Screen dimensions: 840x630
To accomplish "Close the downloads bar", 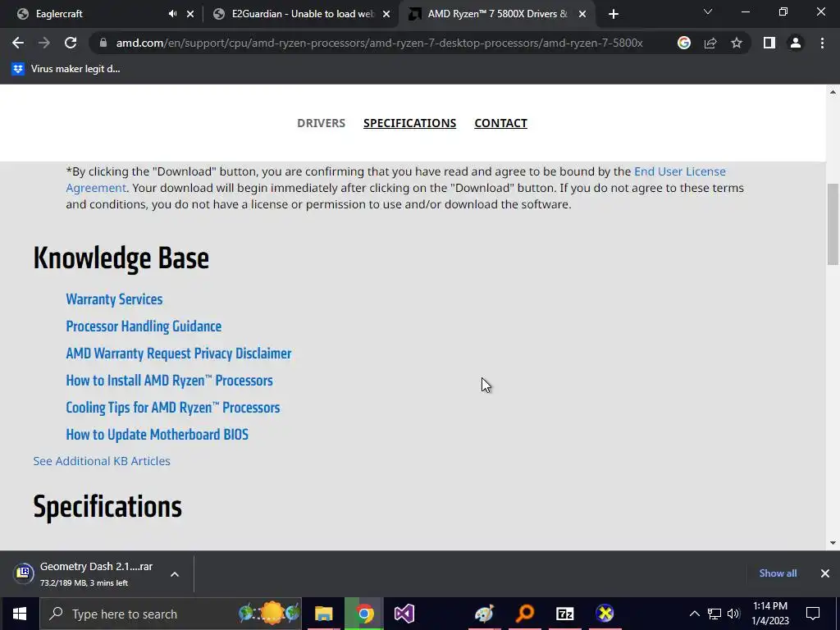I will pyautogui.click(x=825, y=573).
